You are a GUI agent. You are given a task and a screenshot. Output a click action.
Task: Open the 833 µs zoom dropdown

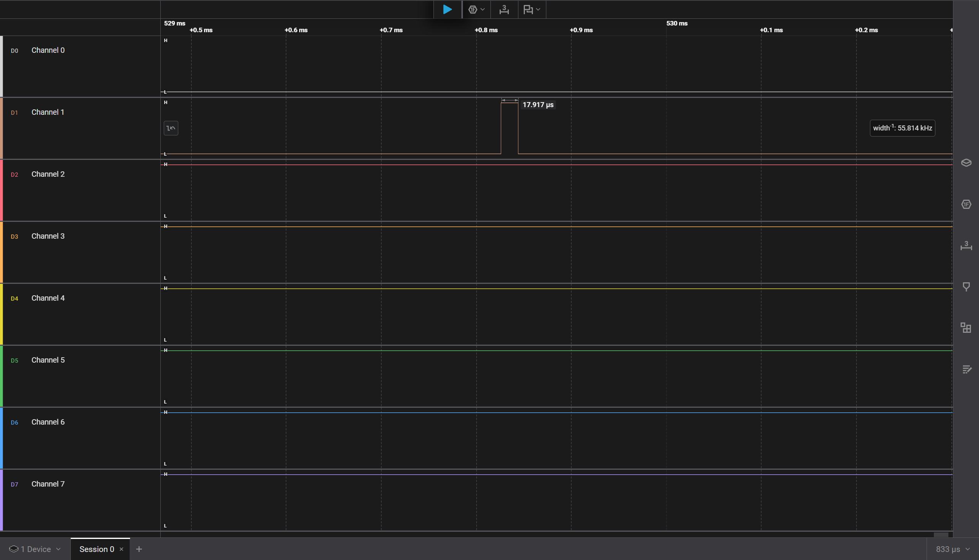953,549
